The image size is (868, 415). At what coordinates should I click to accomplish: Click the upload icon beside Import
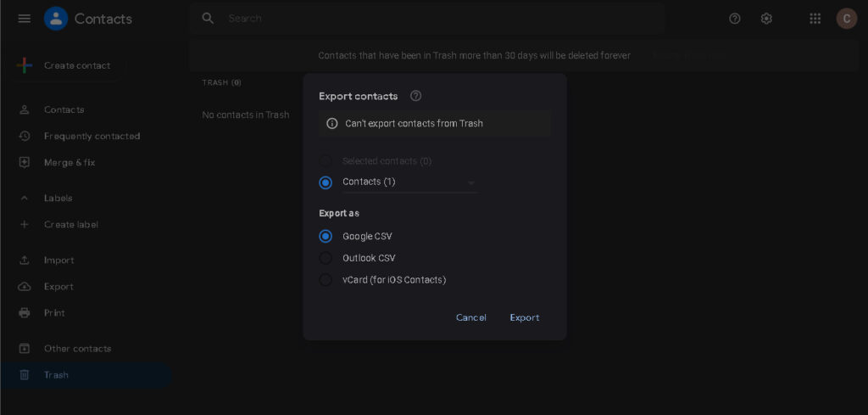click(x=25, y=260)
